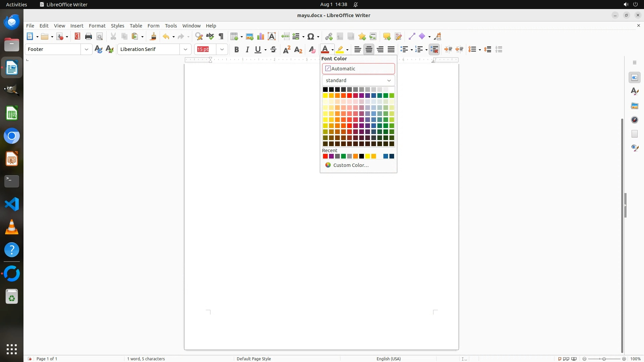The height and width of the screenshot is (362, 644).
Task: Toggle Italic formatting
Action: (248, 50)
